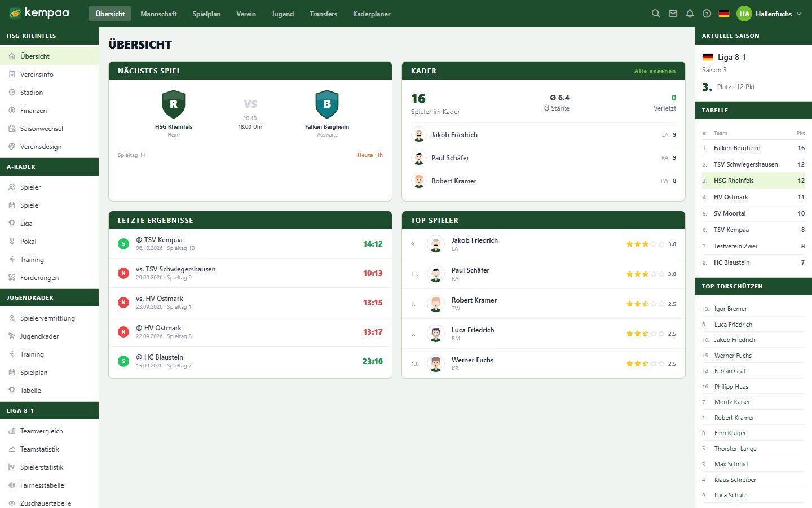This screenshot has height=508, width=812.
Task: Select the HV Ostmark 13:15 result row
Action: click(250, 303)
